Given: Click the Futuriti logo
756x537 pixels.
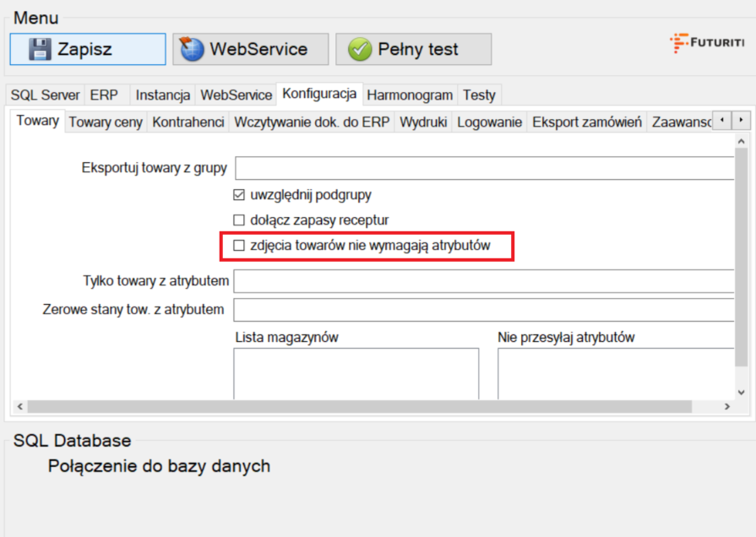Looking at the screenshot, I should click(706, 41).
